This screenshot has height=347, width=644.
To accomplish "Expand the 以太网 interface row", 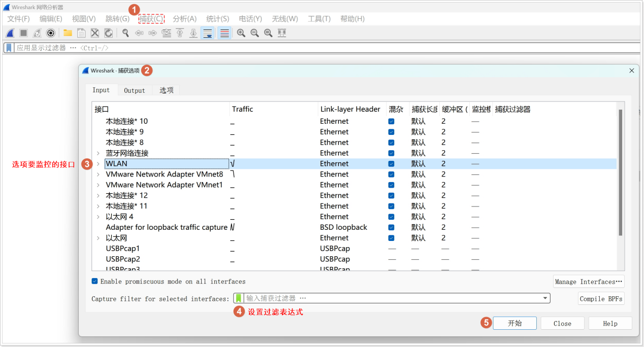I will 98,238.
